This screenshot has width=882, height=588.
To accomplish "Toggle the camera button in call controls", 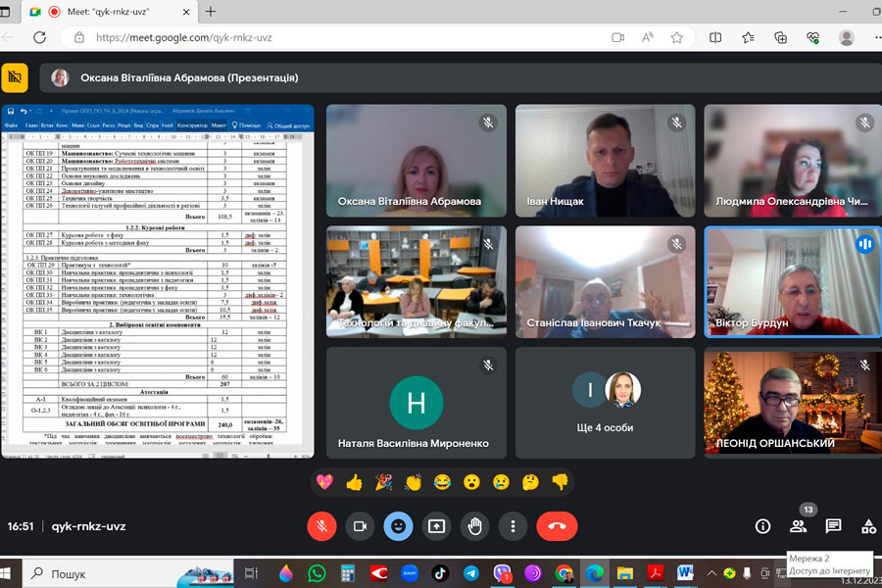I will coord(360,526).
